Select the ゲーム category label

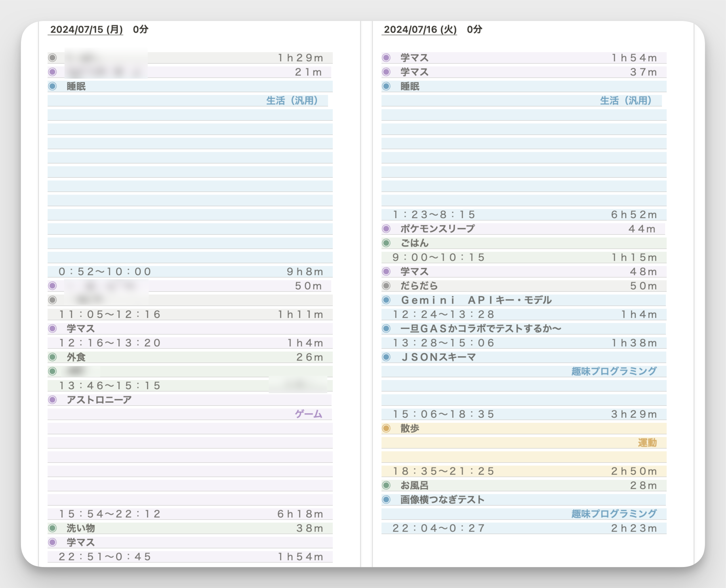pos(309,414)
